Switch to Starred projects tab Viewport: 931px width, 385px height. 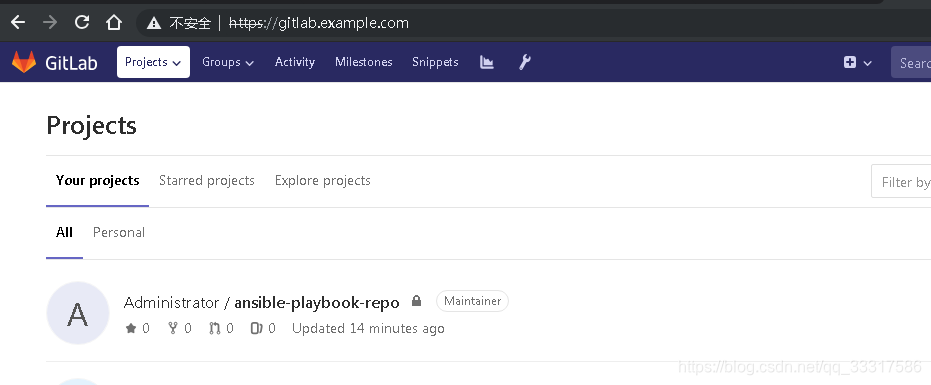pos(207,181)
